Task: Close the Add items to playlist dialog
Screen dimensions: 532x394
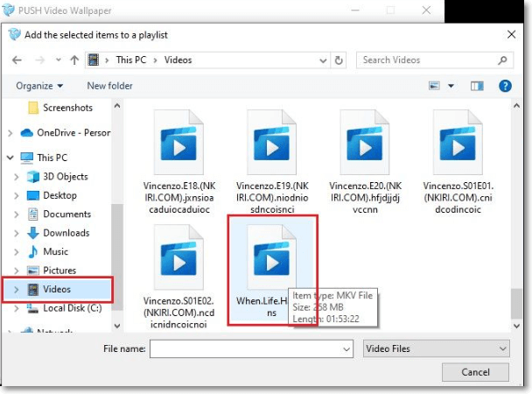Action: [511, 34]
